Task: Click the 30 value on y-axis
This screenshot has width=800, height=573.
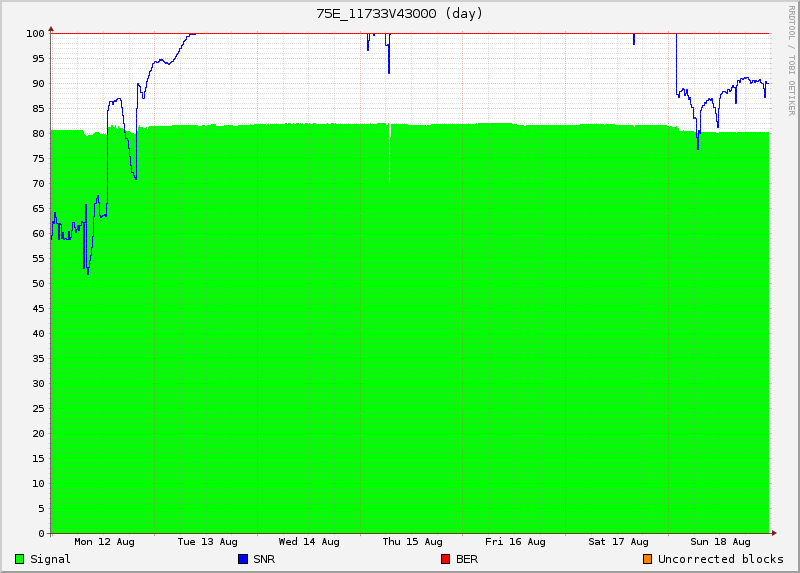Action: coord(38,384)
